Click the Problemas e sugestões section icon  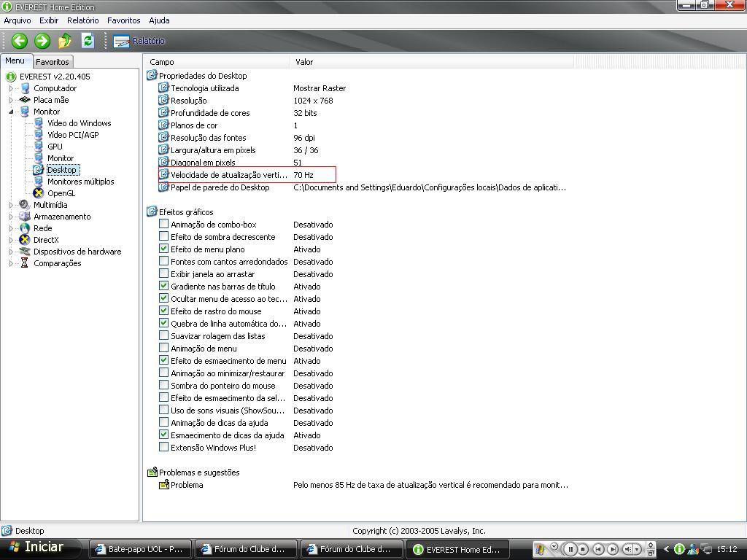point(152,472)
